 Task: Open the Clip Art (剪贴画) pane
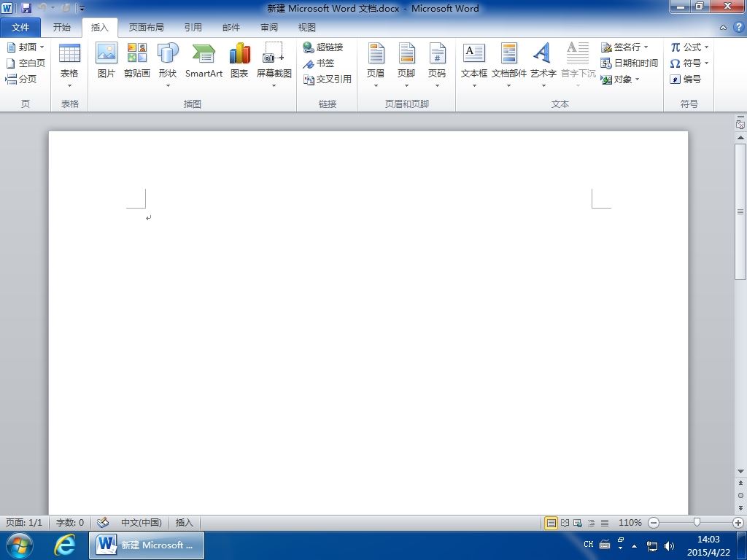pyautogui.click(x=136, y=61)
